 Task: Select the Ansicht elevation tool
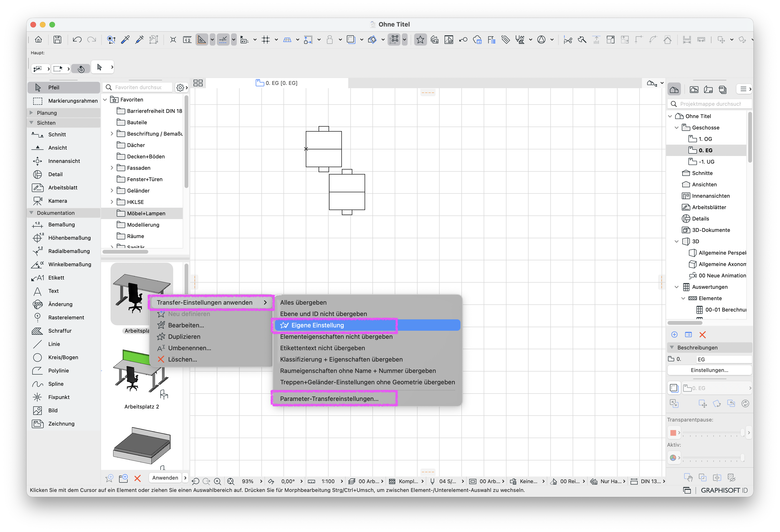click(x=64, y=148)
